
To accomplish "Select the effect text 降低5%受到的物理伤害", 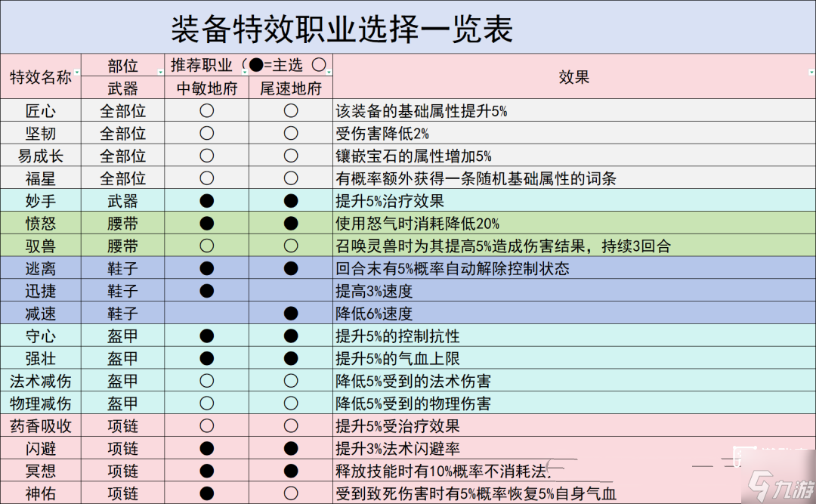I will point(413,403).
